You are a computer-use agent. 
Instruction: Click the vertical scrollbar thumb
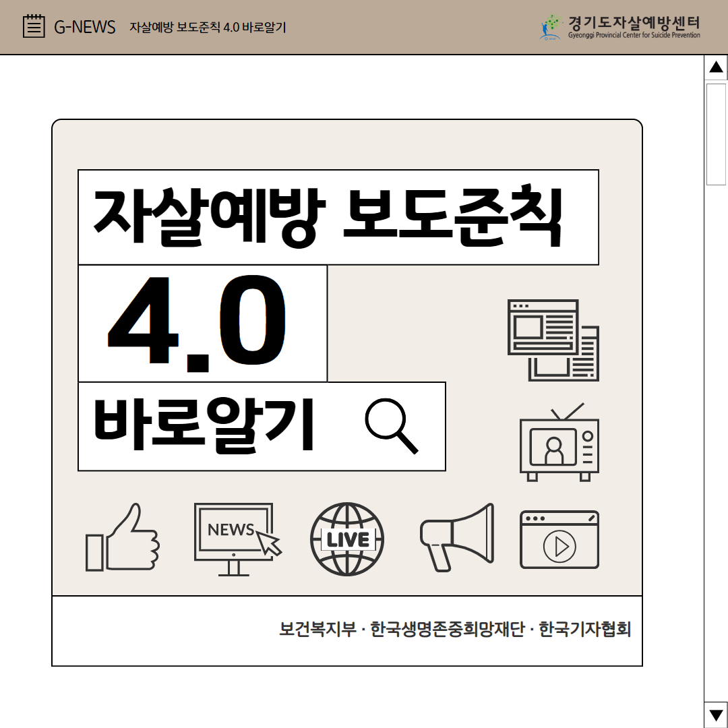tap(716, 135)
